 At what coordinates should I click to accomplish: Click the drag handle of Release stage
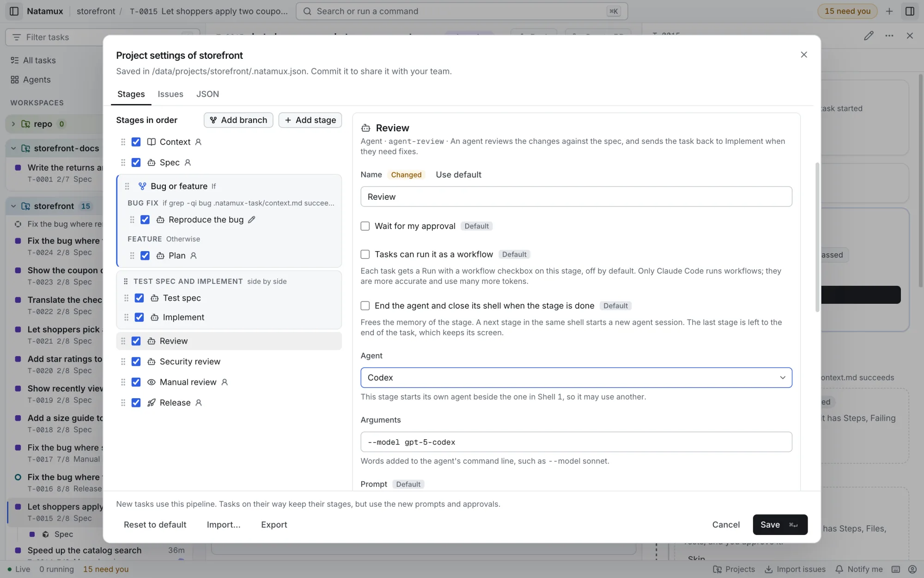coord(123,403)
